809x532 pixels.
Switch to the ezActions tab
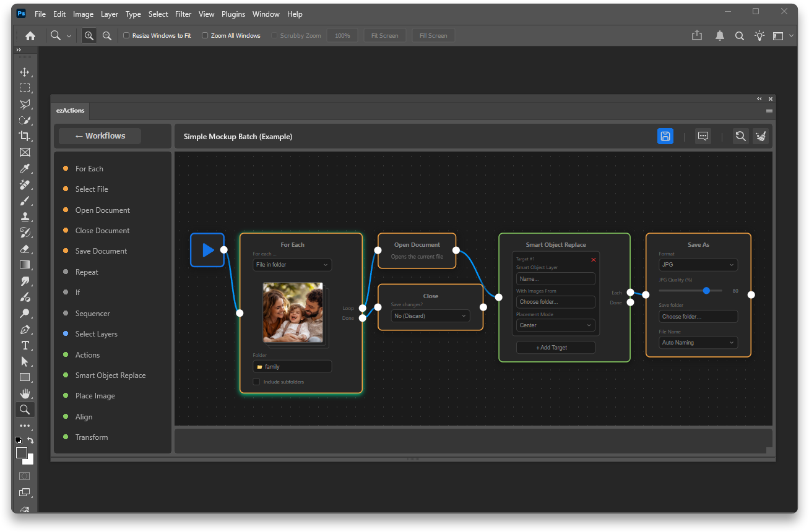click(x=70, y=111)
